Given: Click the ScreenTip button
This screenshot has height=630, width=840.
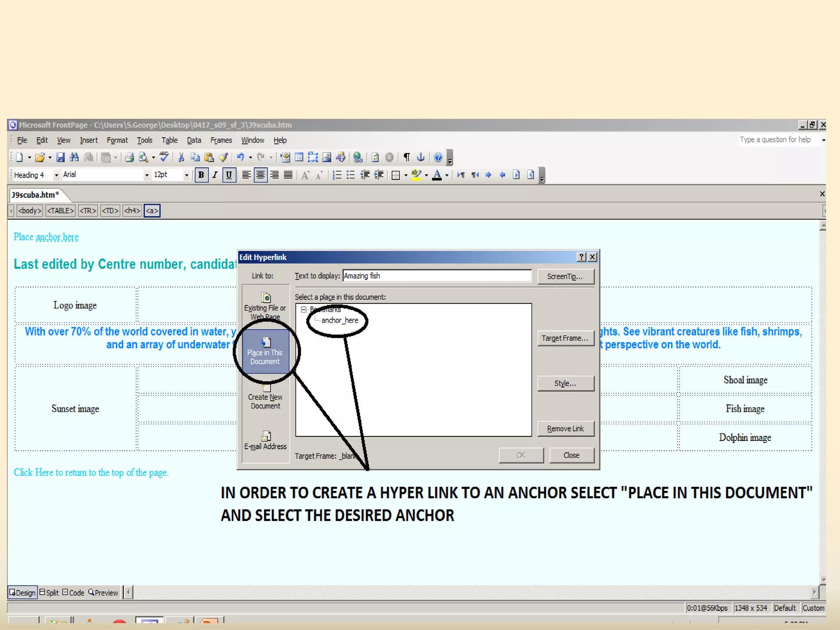Looking at the screenshot, I should pos(565,276).
